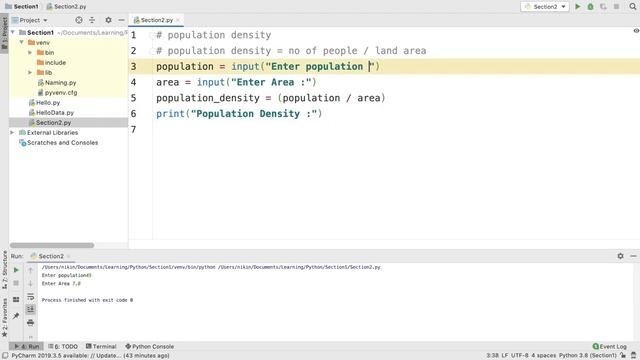The width and height of the screenshot is (640, 360).
Task: Locate the open file with the target icon
Action: [x=79, y=20]
